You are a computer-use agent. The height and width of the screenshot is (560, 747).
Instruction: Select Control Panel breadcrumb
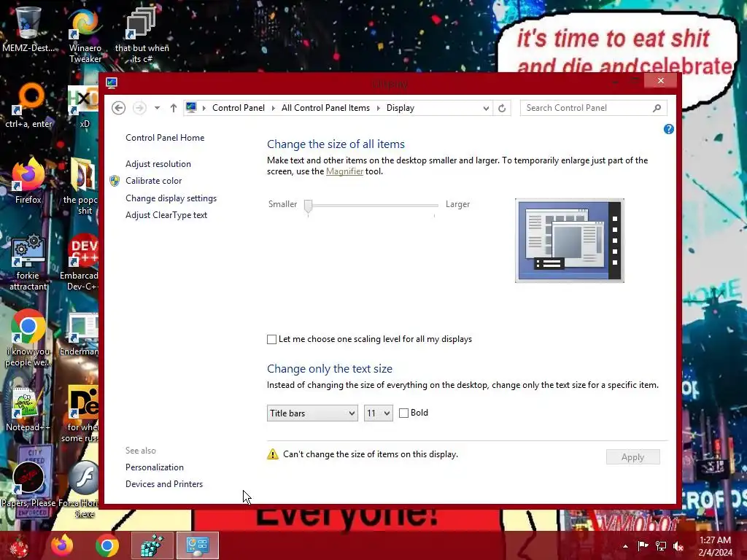click(239, 108)
